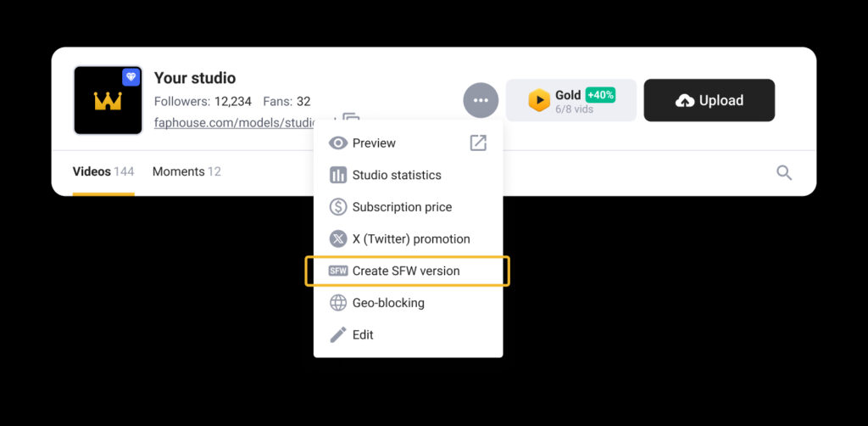
Task: Click the bar chart Studio statistics icon
Action: tap(338, 175)
